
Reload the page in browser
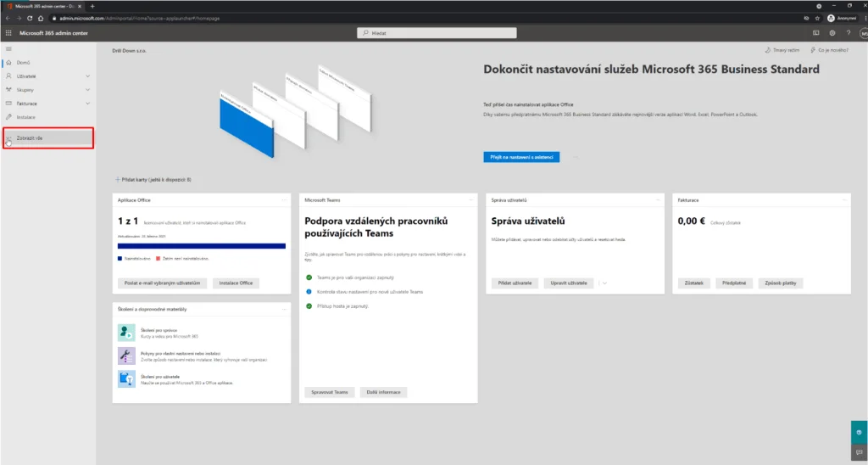click(30, 19)
